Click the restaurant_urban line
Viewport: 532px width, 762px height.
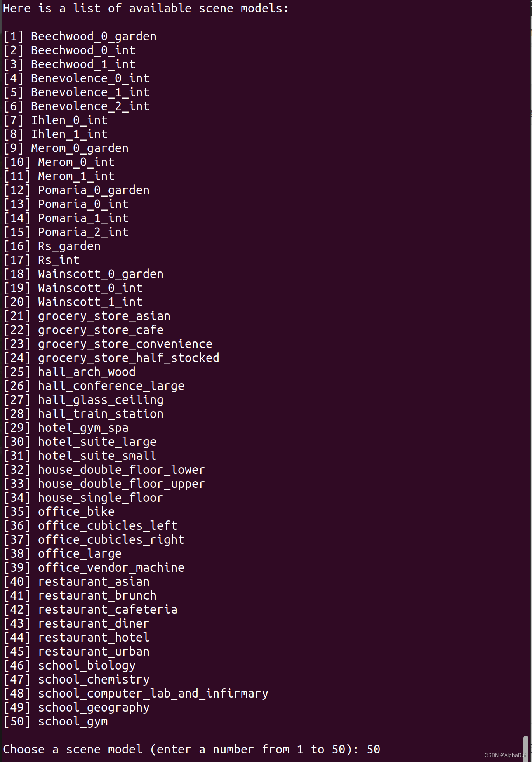tap(76, 652)
